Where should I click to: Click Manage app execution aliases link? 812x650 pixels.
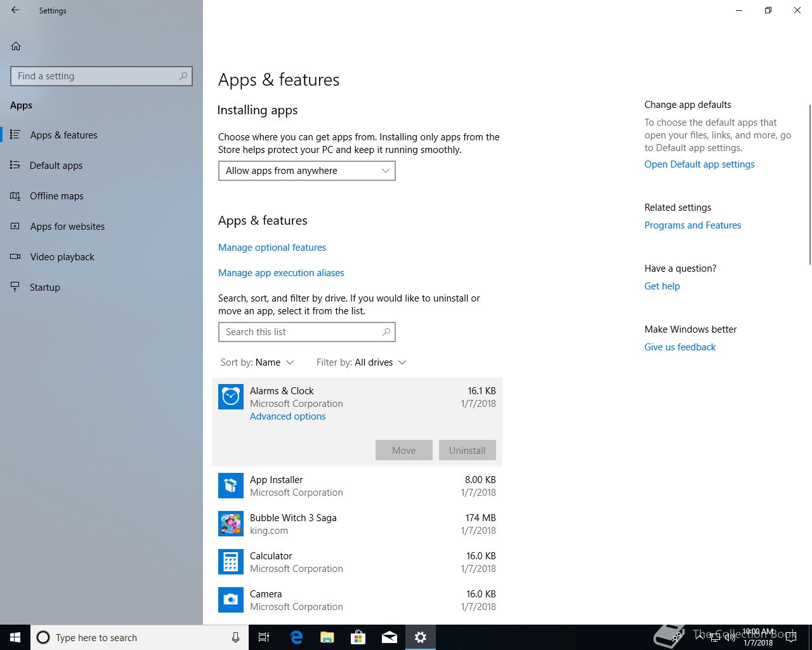281,273
